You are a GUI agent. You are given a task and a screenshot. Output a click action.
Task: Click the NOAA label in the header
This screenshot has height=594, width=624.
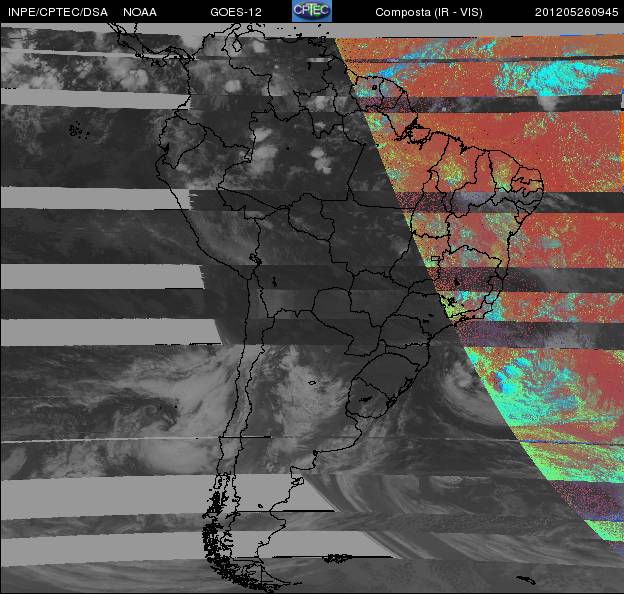140,12
